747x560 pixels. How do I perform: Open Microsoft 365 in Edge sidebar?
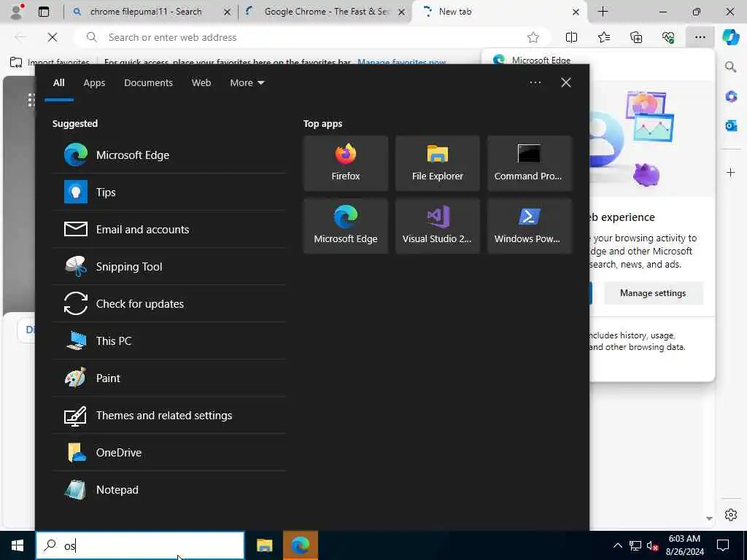[731, 97]
